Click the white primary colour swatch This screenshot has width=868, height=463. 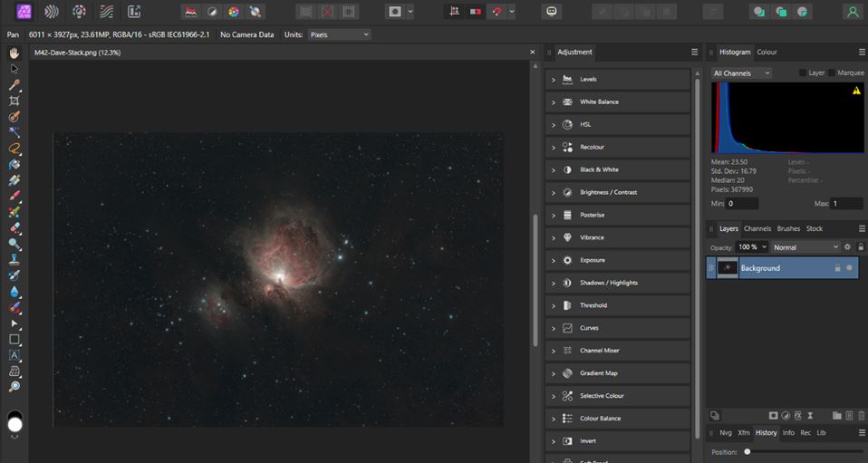(14, 425)
